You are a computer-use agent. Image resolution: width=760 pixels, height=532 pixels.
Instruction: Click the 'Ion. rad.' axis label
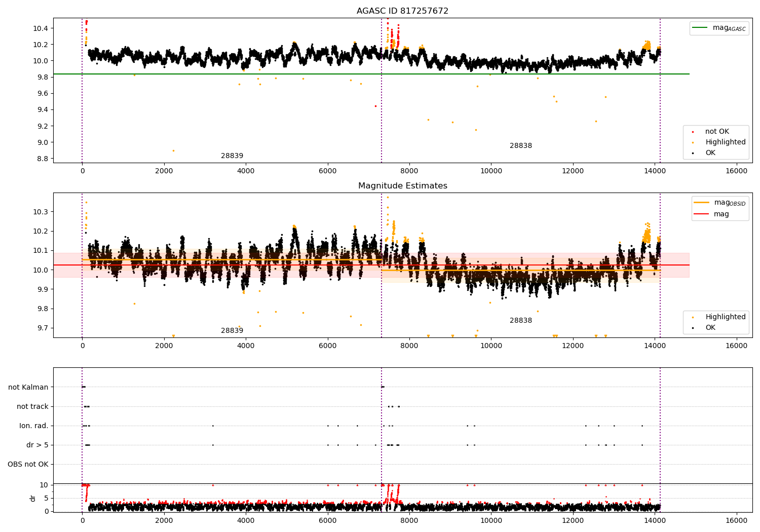34,426
